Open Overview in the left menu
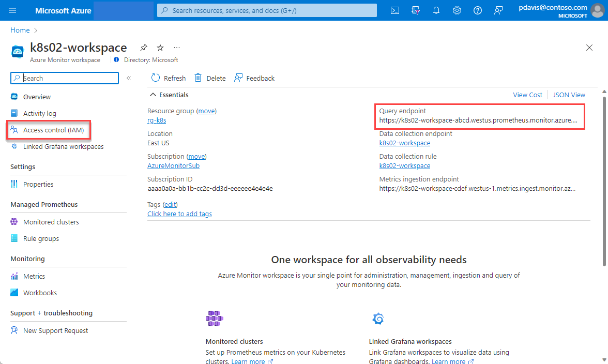608x364 pixels. [x=37, y=97]
